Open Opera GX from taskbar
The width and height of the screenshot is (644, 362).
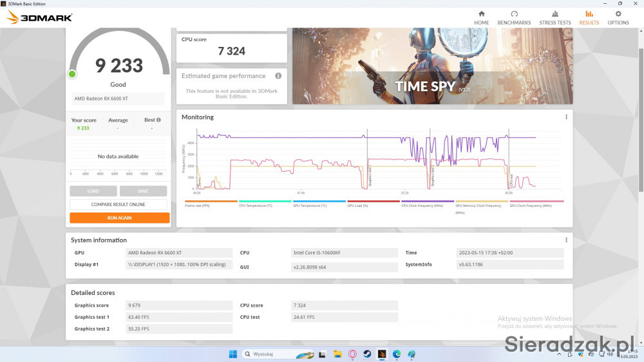click(352, 354)
